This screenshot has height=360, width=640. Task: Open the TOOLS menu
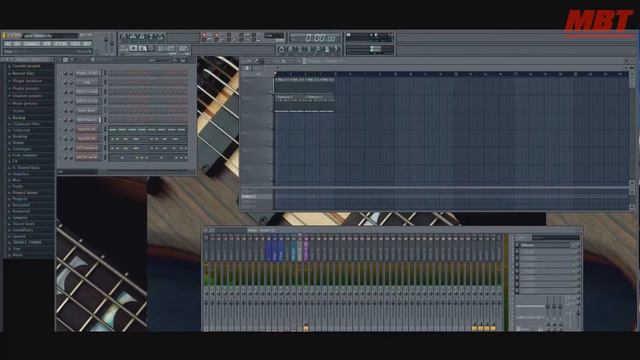pos(76,44)
